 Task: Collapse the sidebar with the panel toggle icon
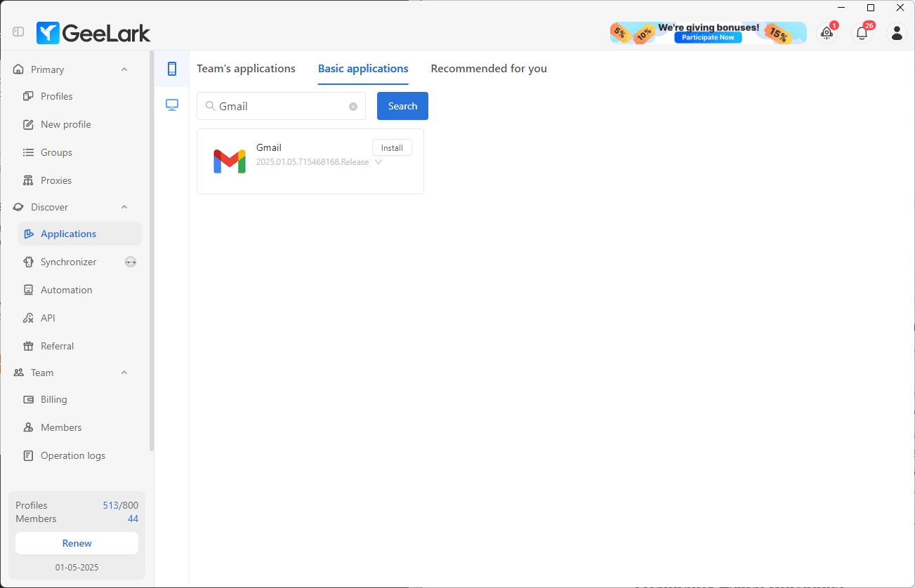tap(18, 32)
